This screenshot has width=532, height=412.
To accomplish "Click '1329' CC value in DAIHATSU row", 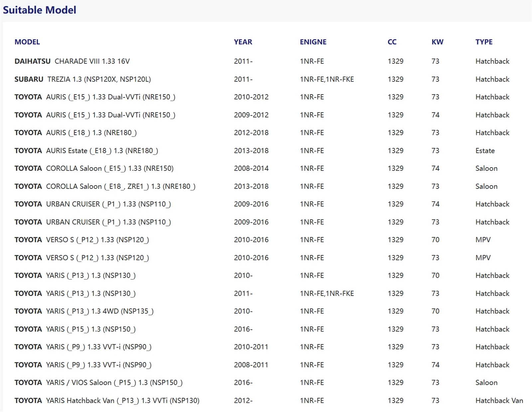I will pos(396,61).
